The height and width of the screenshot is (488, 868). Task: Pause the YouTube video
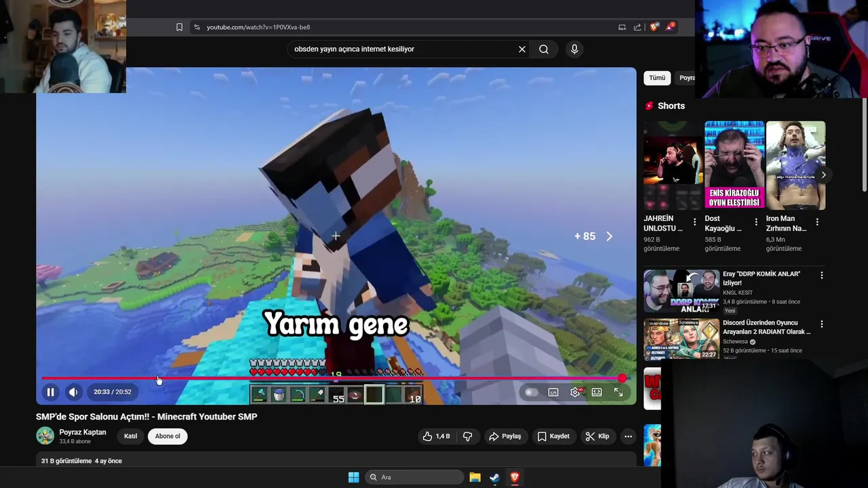pyautogui.click(x=50, y=392)
